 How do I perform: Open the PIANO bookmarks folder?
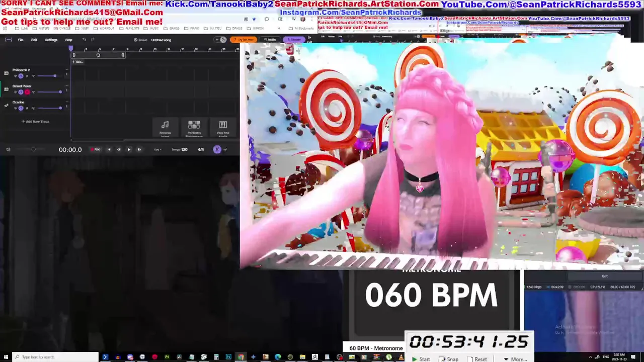point(191,28)
